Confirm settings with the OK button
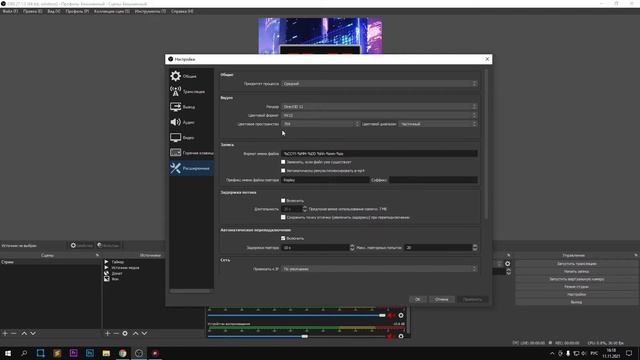640x360 pixels. pos(418,299)
